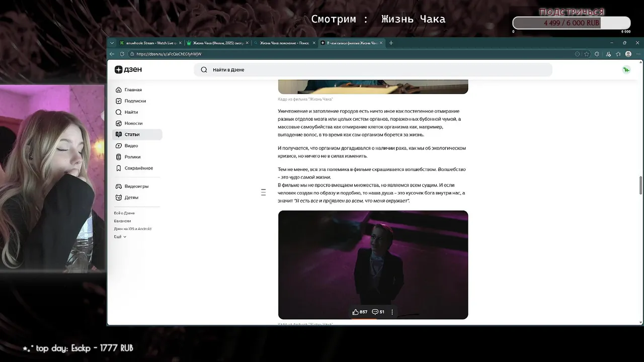Open the browser tab search dropdown
The width and height of the screenshot is (644, 362).
(112, 43)
